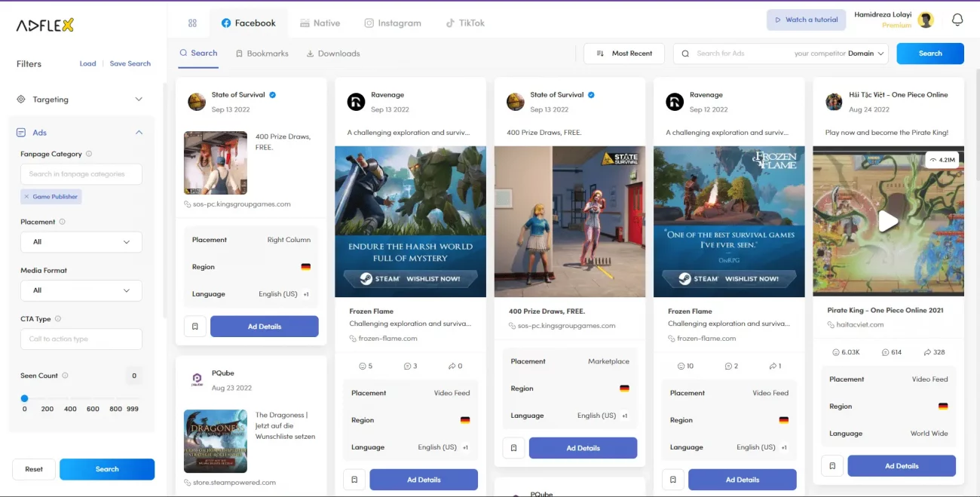Open the Most Recent sort dropdown
The width and height of the screenshot is (980, 497).
pyautogui.click(x=624, y=54)
